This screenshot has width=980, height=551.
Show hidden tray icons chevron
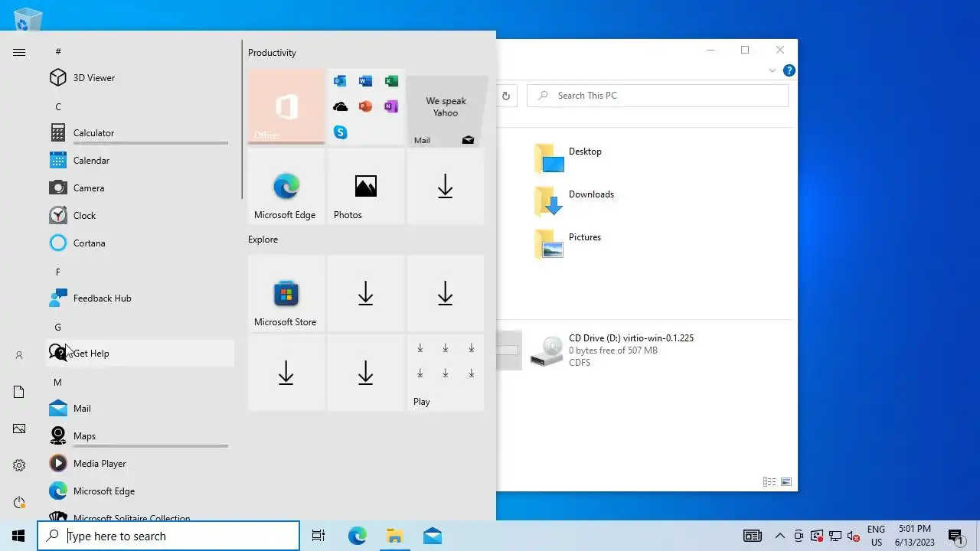pyautogui.click(x=779, y=536)
